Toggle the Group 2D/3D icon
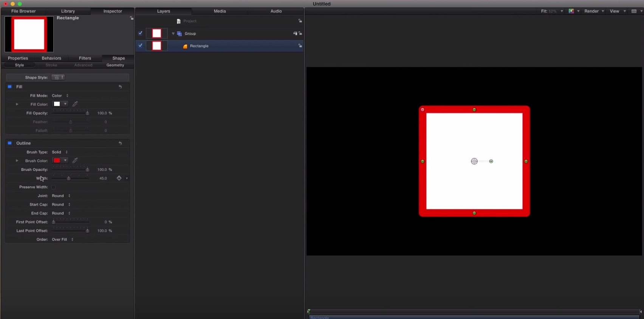The width and height of the screenshot is (644, 319). [x=295, y=33]
